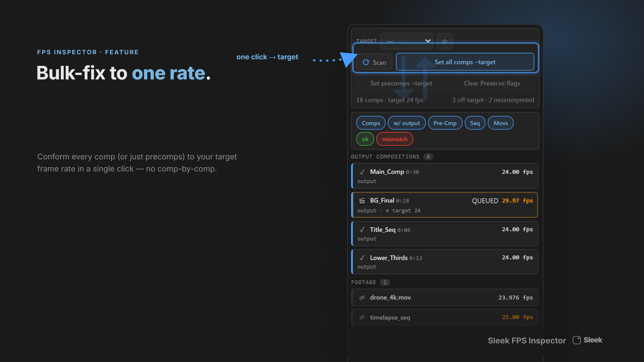Image resolution: width=644 pixels, height=362 pixels.
Task: Click the Output Compositions count badge 4
Action: (428, 157)
